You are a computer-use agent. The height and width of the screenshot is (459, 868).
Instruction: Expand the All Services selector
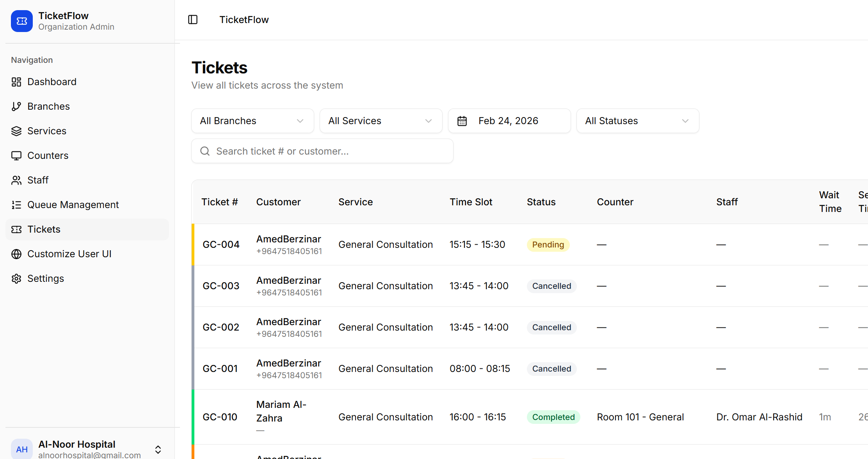381,121
